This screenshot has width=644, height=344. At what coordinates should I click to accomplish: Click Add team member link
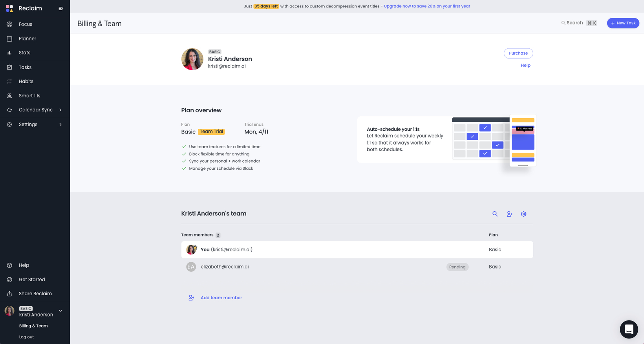click(221, 298)
